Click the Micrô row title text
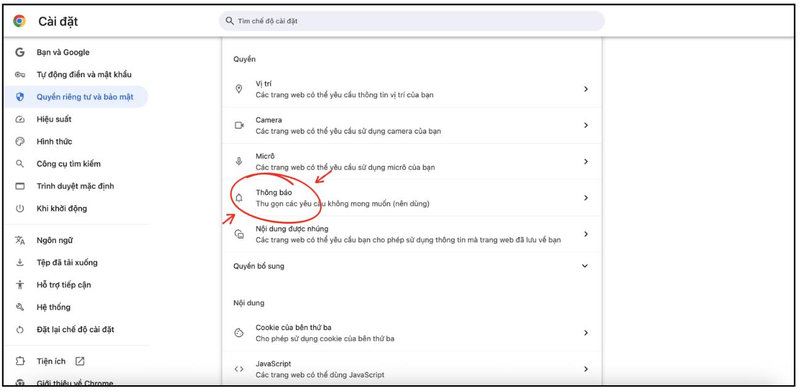Screen dimensions: 800x392 265,156
